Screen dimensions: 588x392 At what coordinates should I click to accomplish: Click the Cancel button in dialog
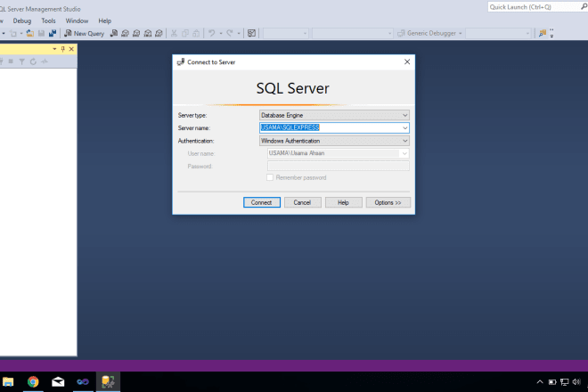[302, 202]
